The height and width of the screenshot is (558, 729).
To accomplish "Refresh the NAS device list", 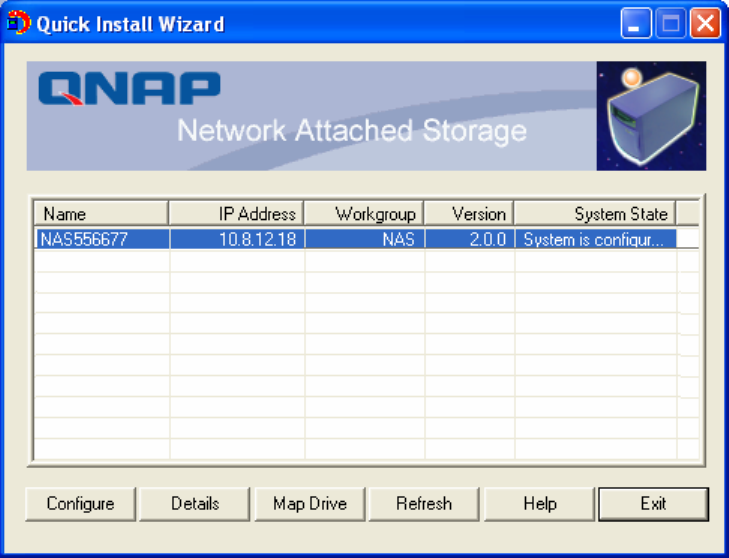I will [424, 504].
